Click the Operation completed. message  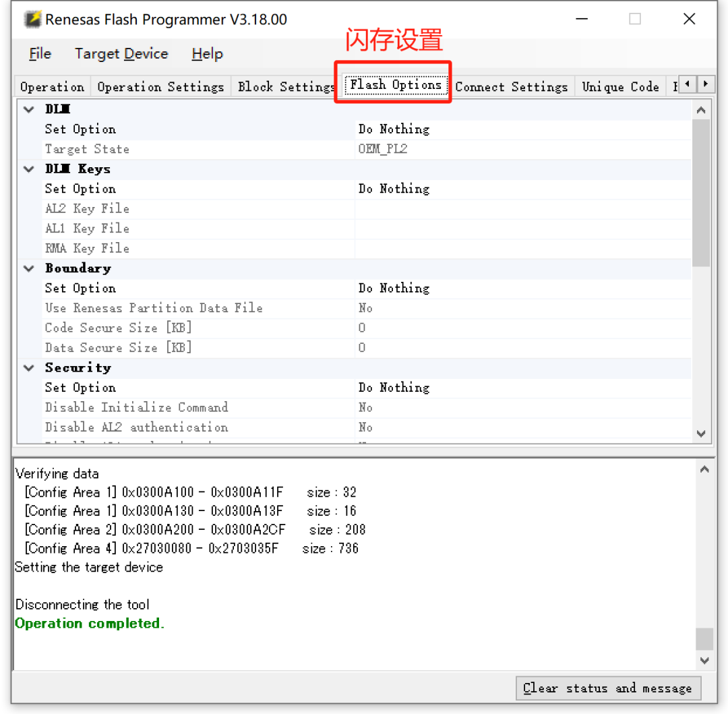(90, 623)
